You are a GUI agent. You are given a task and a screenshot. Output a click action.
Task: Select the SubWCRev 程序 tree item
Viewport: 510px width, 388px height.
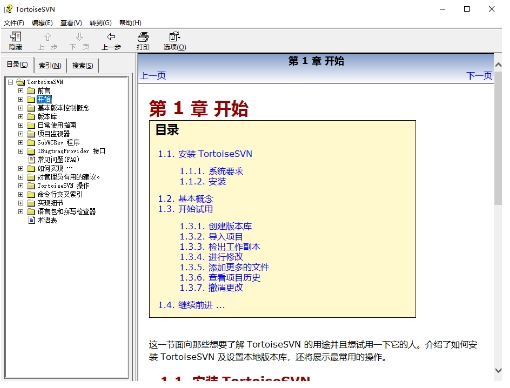click(x=58, y=143)
